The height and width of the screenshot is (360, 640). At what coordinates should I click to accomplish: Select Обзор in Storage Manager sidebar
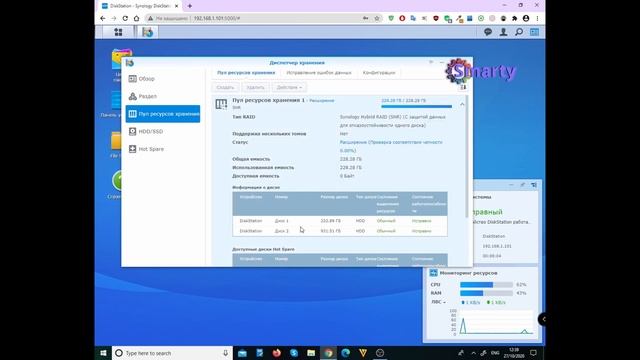[x=163, y=79]
